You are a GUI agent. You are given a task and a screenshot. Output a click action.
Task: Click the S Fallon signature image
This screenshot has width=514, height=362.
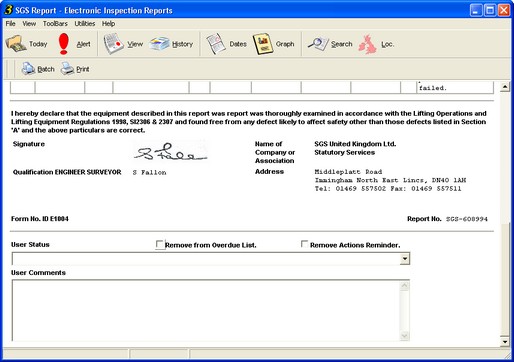click(x=171, y=153)
